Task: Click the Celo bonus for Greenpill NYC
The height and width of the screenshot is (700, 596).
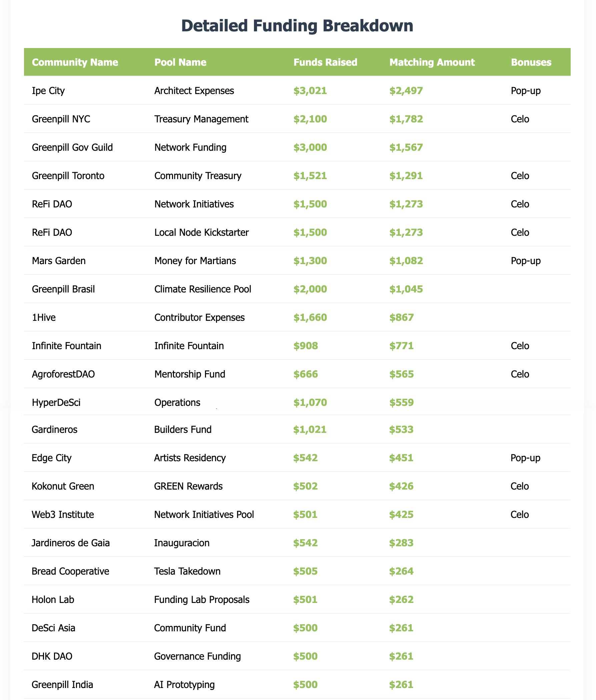Action: [520, 119]
